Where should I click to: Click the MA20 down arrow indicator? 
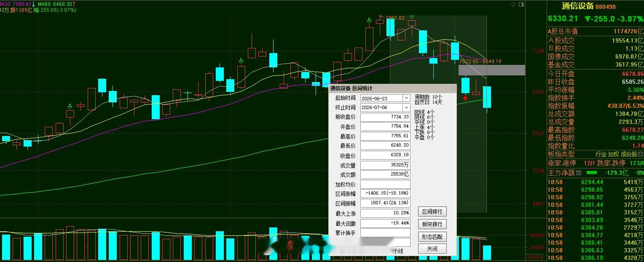point(34,4)
